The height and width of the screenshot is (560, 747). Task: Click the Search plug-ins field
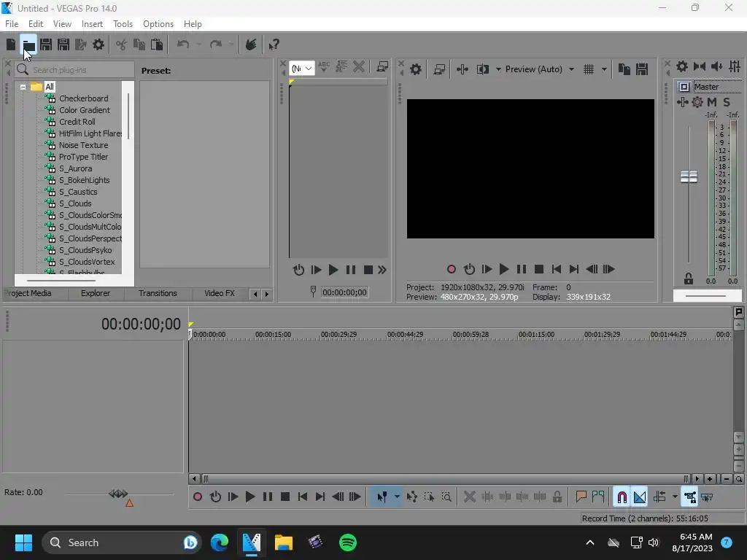[x=74, y=70]
